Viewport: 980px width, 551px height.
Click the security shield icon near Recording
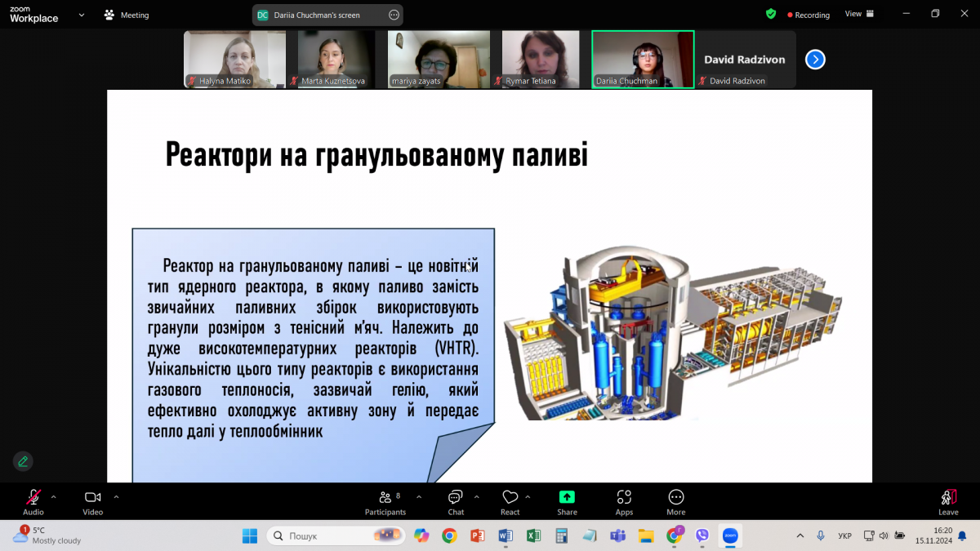pyautogui.click(x=768, y=14)
